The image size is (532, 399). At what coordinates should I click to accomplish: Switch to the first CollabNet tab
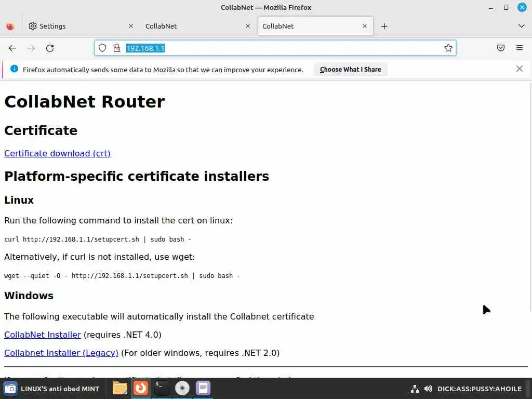(x=198, y=26)
